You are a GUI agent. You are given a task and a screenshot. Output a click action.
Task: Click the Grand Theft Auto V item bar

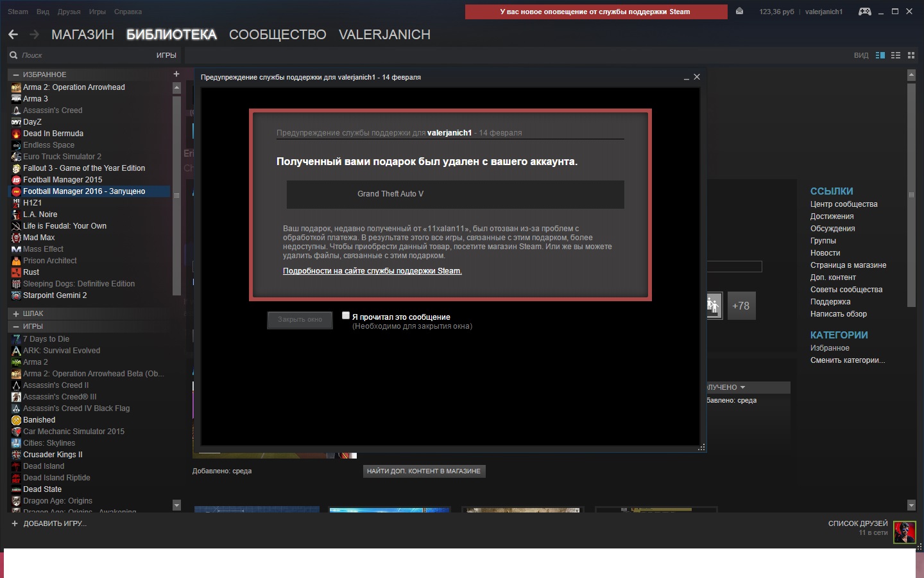click(x=455, y=194)
